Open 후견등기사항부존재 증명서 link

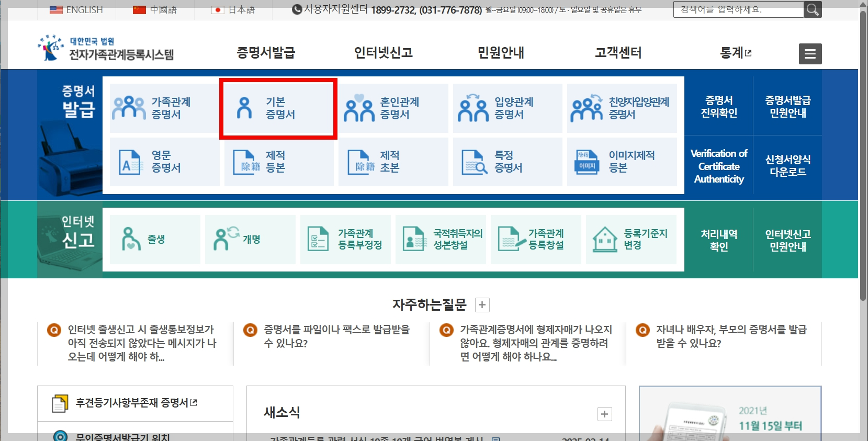coord(136,403)
